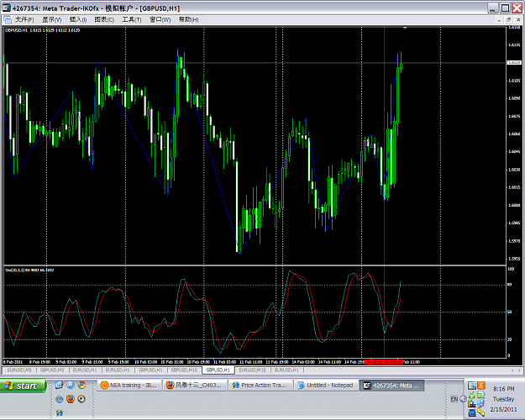Switch to Price Action Tra... taskbar window

[x=261, y=386]
